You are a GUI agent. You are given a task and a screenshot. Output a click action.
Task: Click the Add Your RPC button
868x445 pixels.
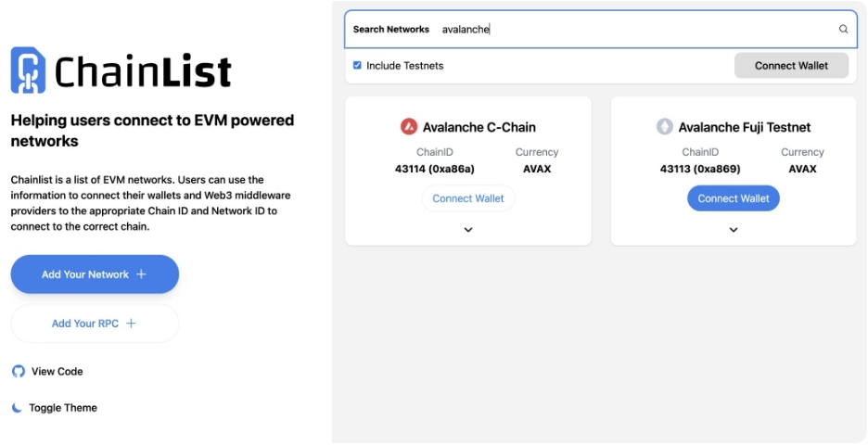coord(95,324)
